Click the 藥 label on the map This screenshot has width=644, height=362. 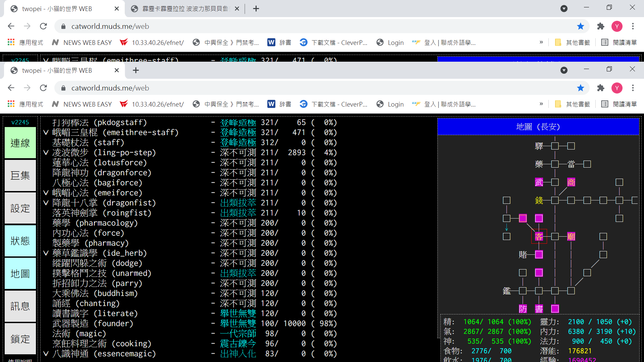tap(539, 164)
